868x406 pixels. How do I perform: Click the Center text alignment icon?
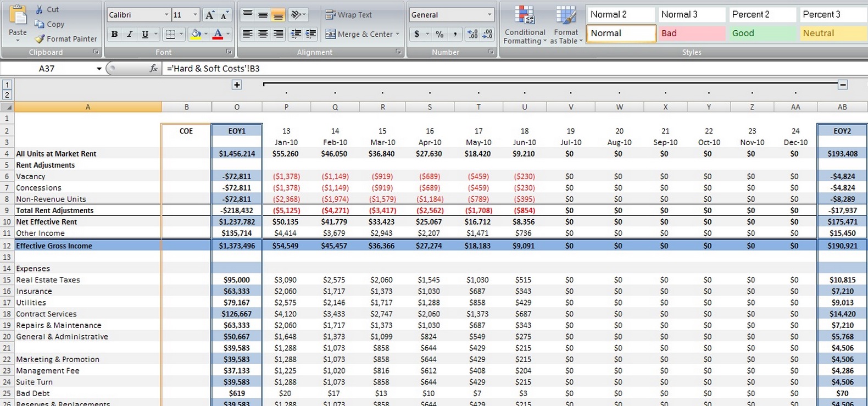[x=263, y=34]
